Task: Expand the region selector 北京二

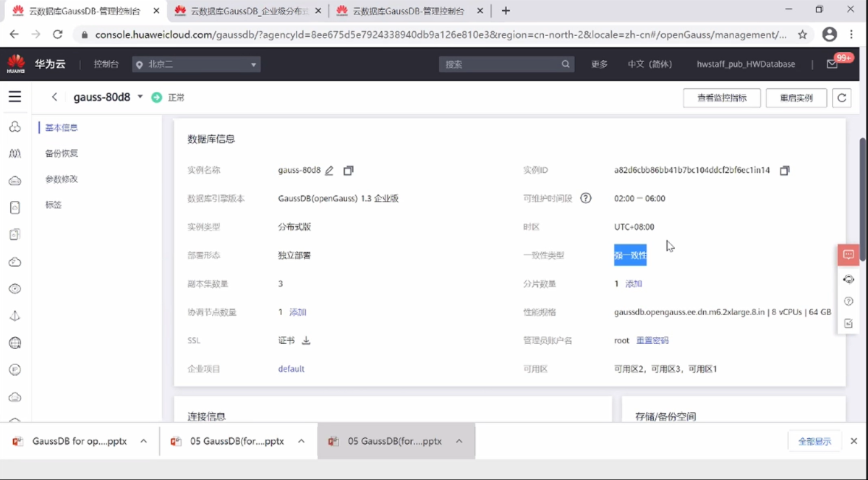Action: [x=196, y=64]
